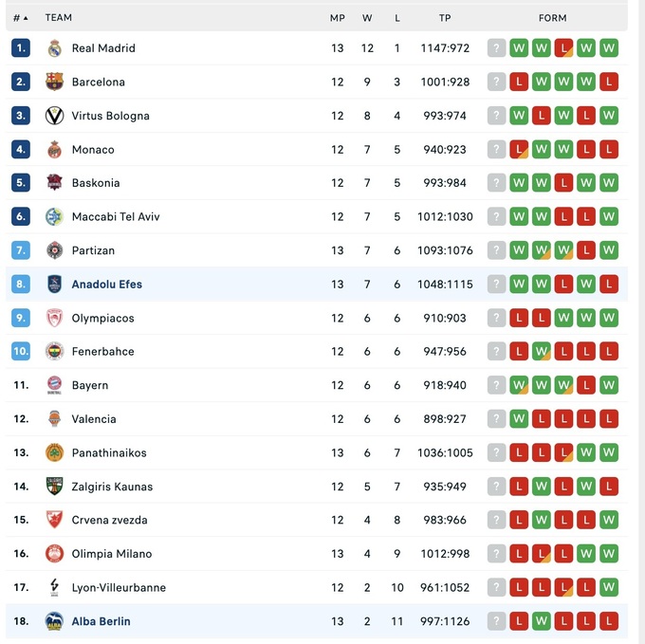Click Real Madrid's upcoming match question mark
Viewport: 645px width, 644px height.
click(x=496, y=48)
